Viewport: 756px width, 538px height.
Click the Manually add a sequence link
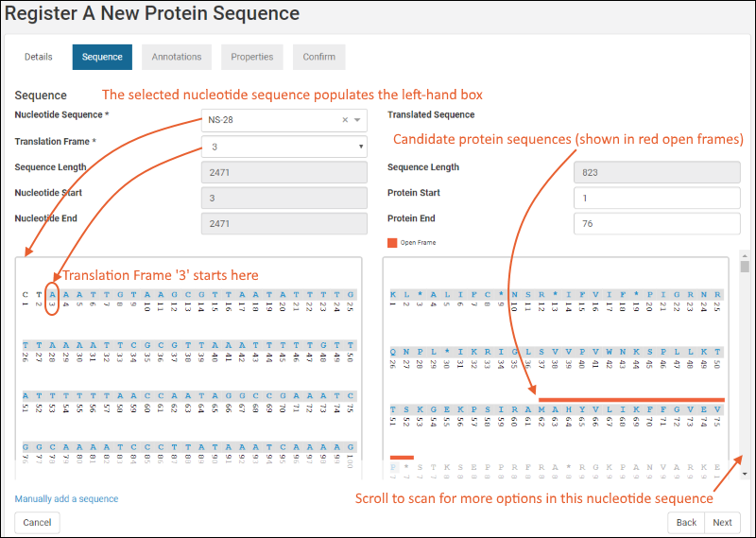[x=66, y=498]
